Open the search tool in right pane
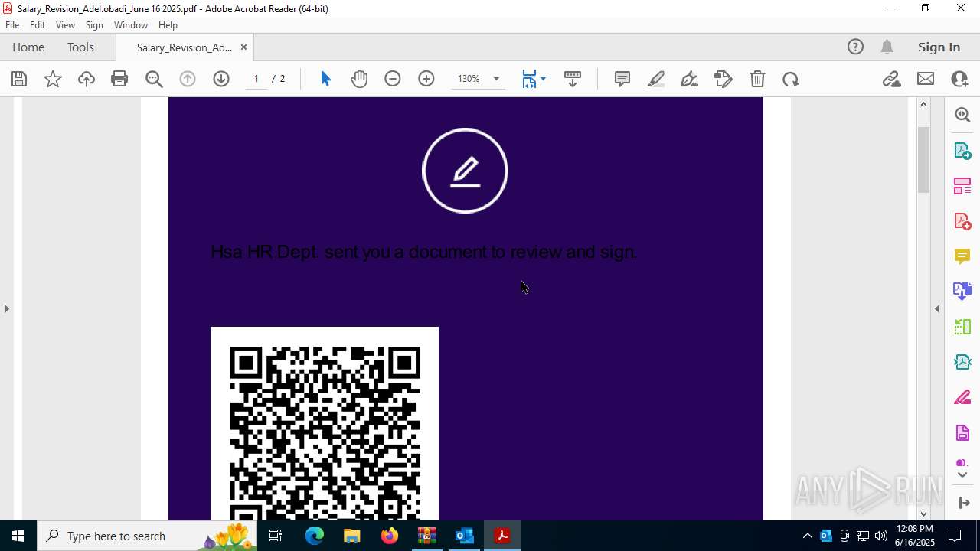Screen dimensions: 980x551 tap(962, 115)
